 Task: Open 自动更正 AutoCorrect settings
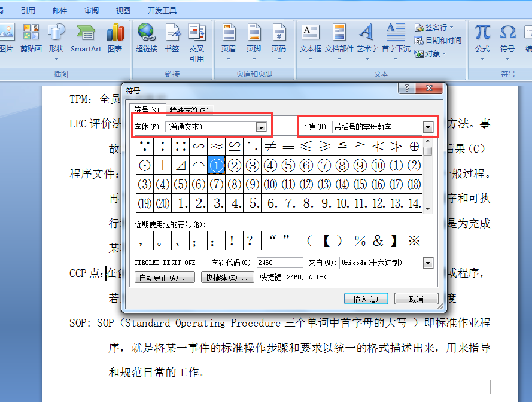165,277
